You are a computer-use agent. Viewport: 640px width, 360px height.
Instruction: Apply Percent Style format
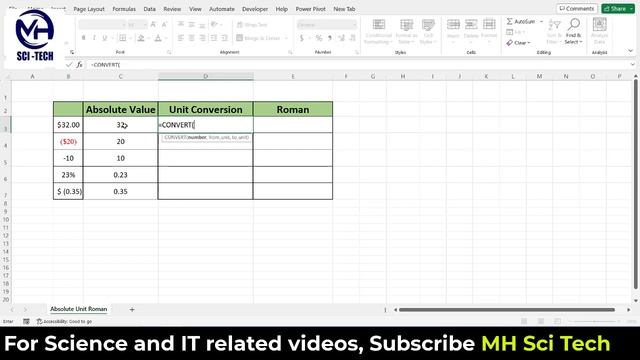tap(319, 38)
